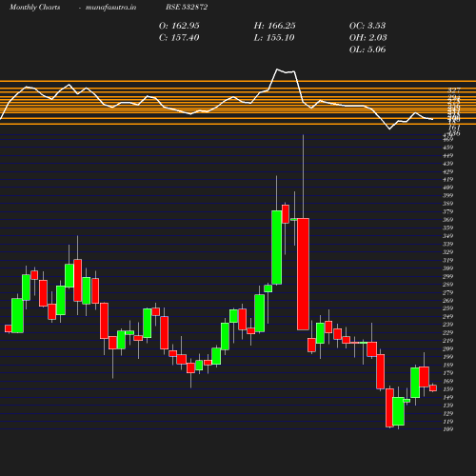Click the 389 price axis label
This screenshot has width=476, height=476.
pyautogui.click(x=447, y=204)
